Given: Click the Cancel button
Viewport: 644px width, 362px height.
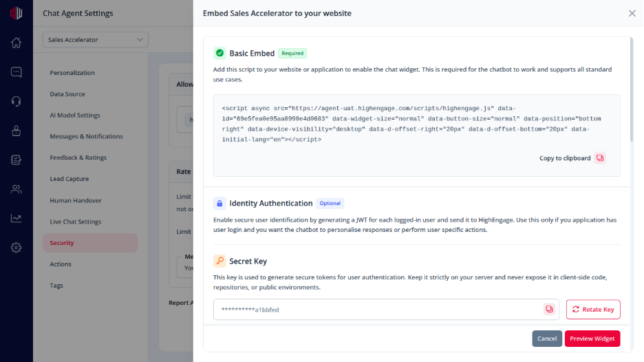Looking at the screenshot, I should point(547,339).
